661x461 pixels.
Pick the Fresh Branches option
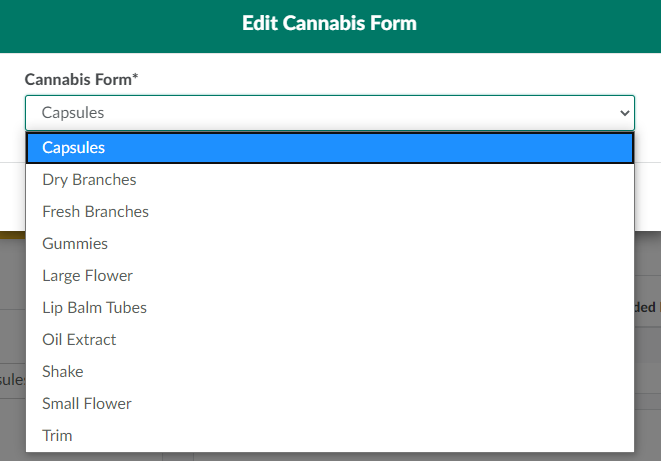[95, 212]
